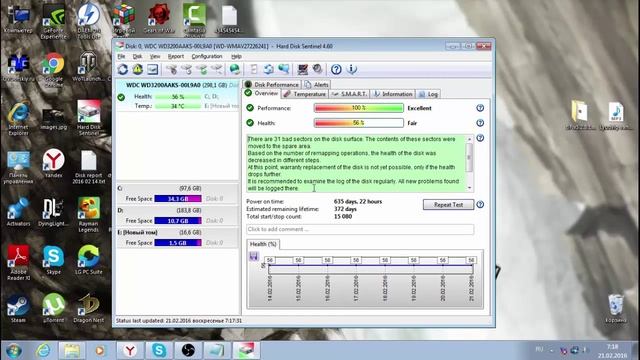Switch to the Information tab

click(393, 94)
